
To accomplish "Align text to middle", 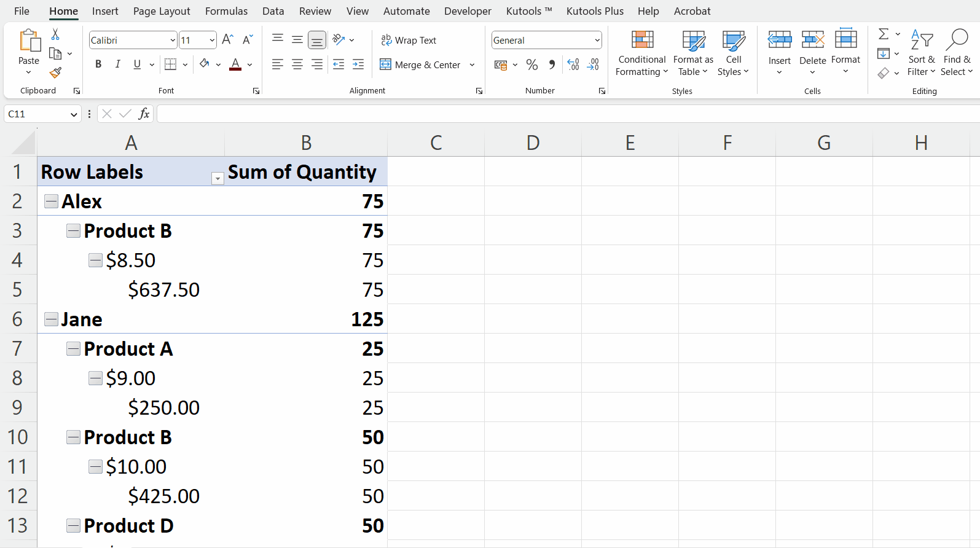I will point(297,39).
